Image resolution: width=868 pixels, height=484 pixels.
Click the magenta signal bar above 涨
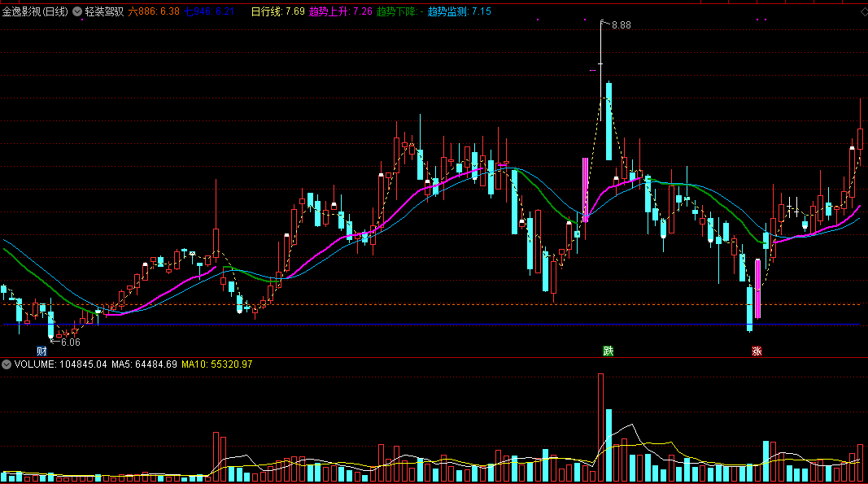coord(758,289)
